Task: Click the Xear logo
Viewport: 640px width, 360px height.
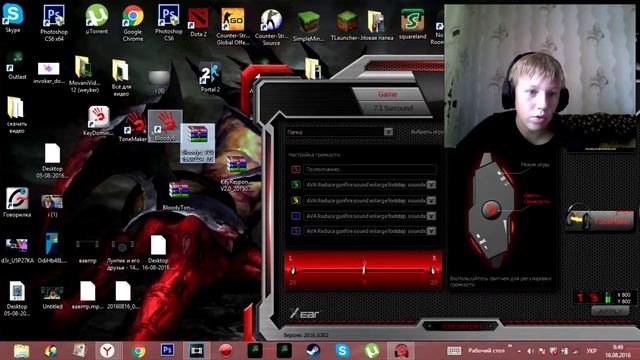Action: 304,313
